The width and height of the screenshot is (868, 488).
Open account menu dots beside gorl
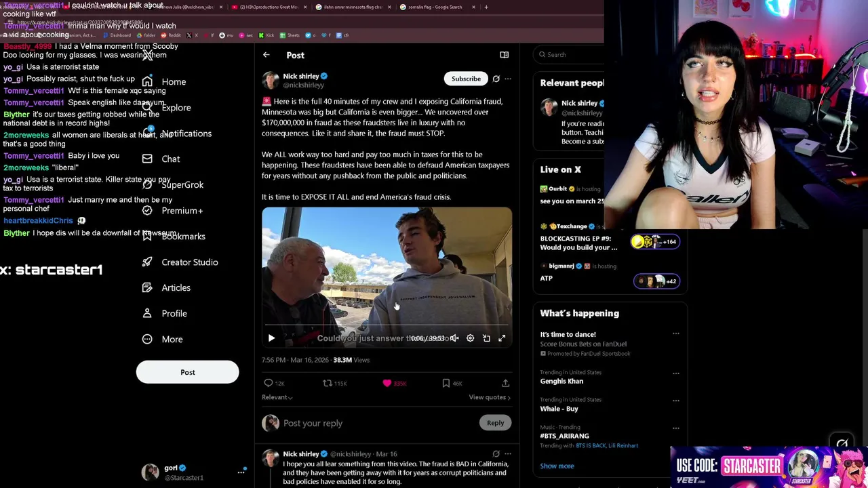[241, 472]
